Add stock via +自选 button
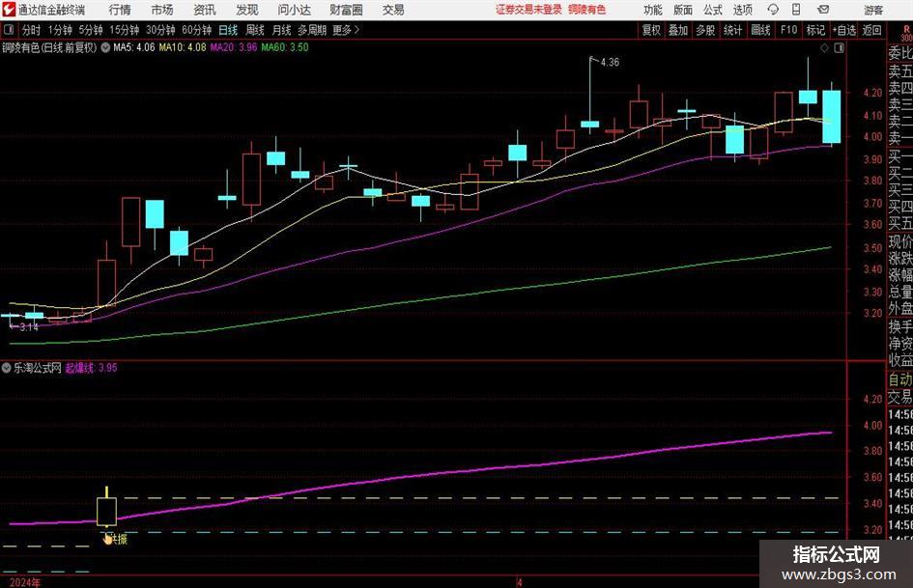 point(844,30)
